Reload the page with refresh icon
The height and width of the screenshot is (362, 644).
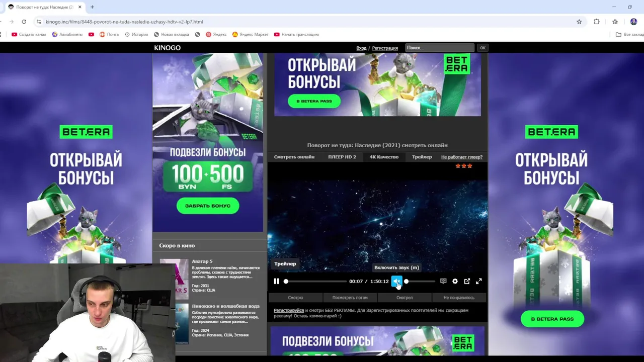[x=24, y=22]
